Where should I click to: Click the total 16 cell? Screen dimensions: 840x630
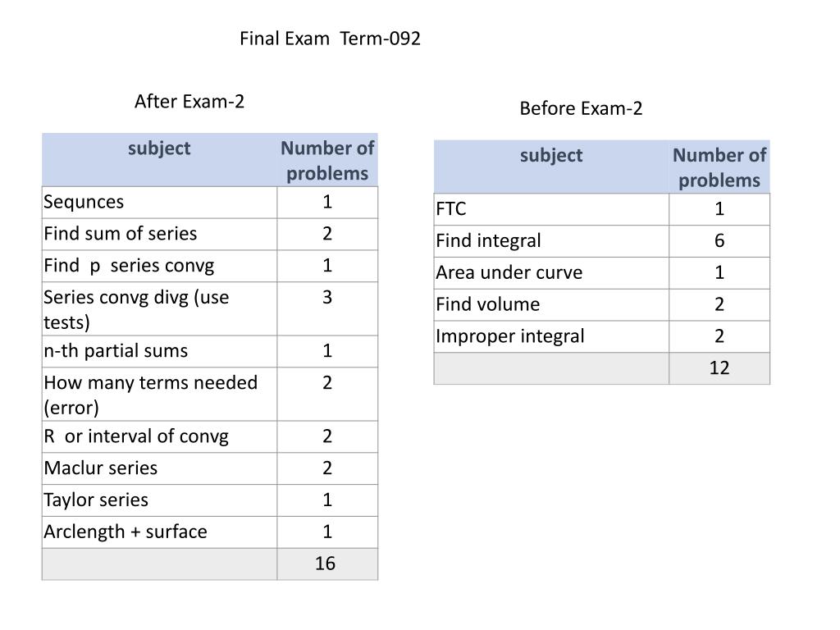coord(327,564)
